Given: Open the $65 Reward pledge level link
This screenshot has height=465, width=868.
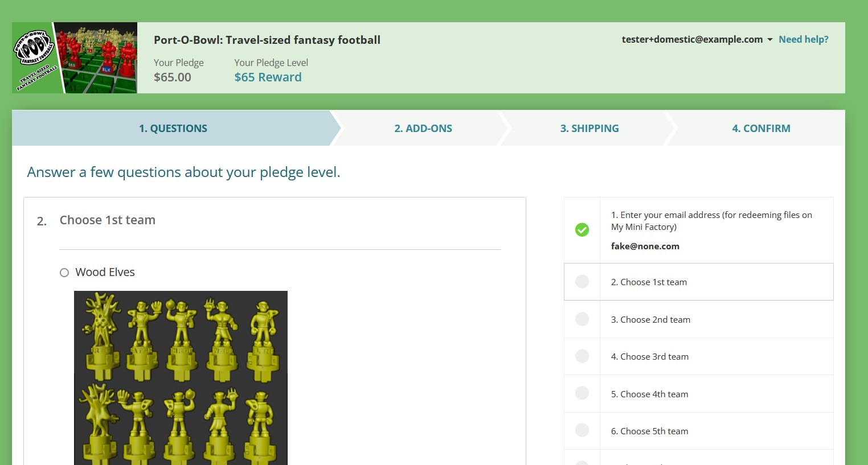Looking at the screenshot, I should 268,77.
